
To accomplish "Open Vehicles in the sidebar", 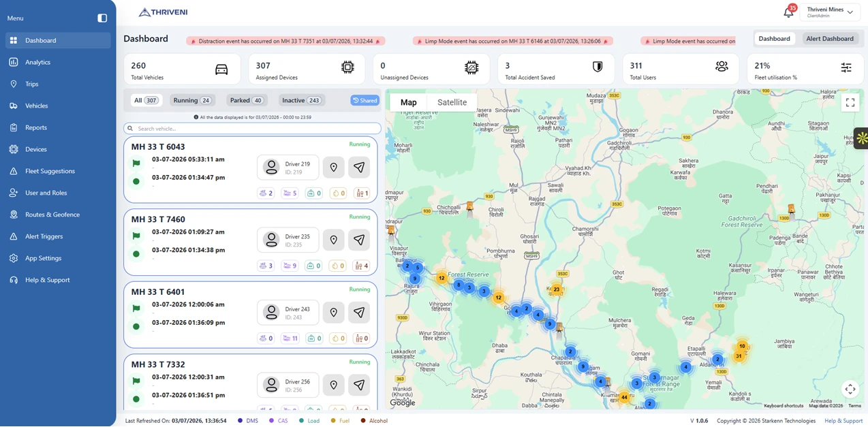I will coord(58,106).
